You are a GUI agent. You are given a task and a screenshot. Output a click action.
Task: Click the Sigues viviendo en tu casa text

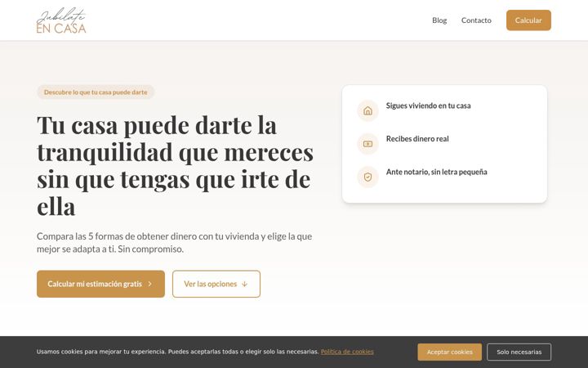point(428,105)
